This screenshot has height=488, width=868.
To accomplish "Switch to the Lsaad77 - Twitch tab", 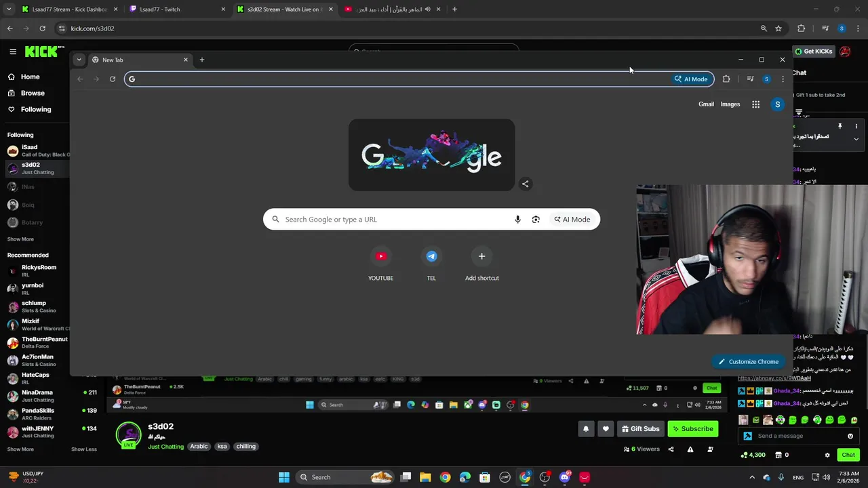I will pyautogui.click(x=178, y=9).
